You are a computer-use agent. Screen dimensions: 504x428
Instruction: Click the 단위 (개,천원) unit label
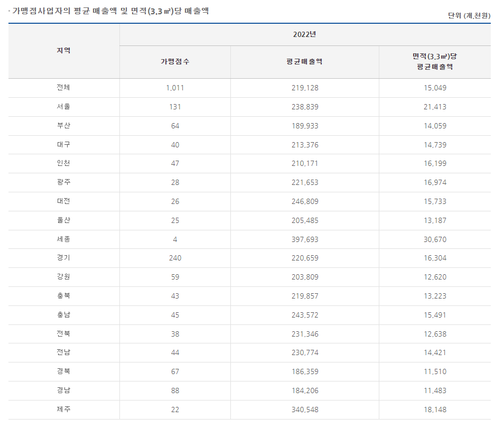point(469,16)
